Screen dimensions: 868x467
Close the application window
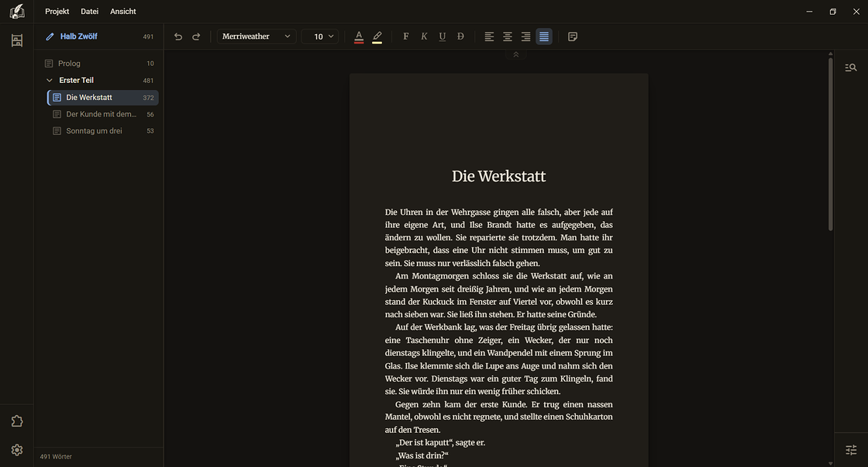(856, 11)
